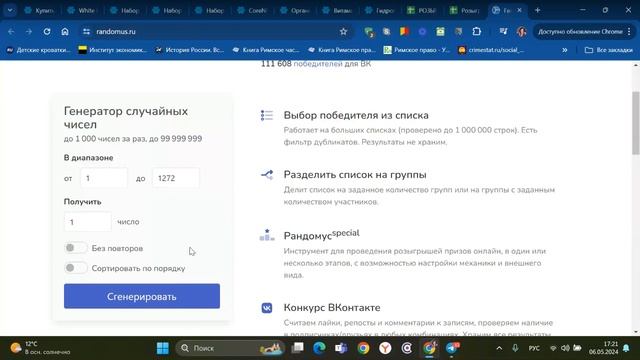Open the three-dot Chrome menu
Viewport: 640px width, 360px height.
[629, 31]
